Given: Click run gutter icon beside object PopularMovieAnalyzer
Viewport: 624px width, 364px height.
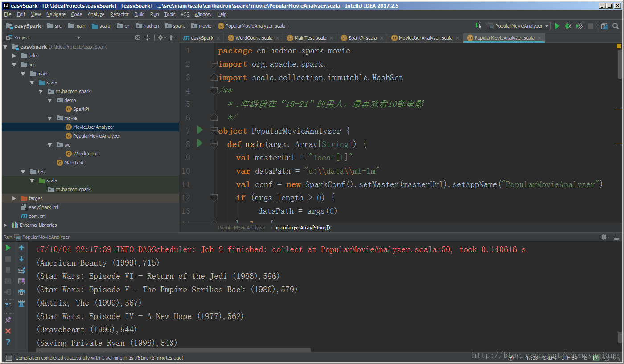Looking at the screenshot, I should point(200,130).
